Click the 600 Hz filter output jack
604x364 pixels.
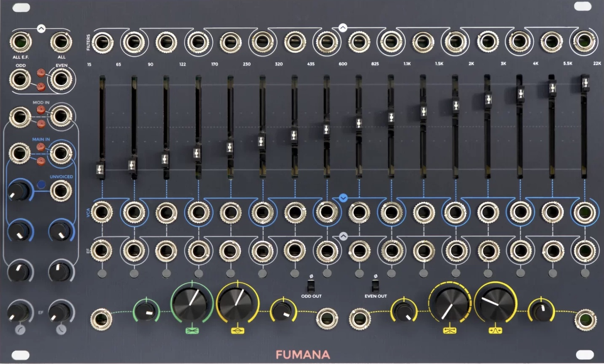359,42
